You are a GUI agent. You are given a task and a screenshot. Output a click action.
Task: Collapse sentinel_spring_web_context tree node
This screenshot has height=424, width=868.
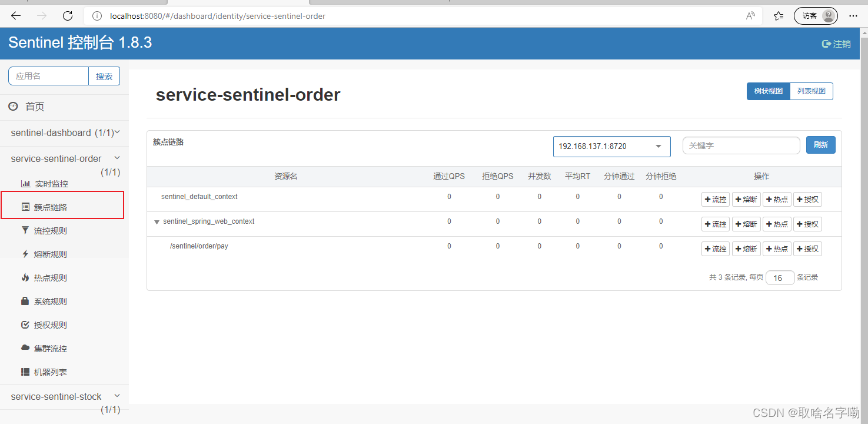[x=157, y=222]
